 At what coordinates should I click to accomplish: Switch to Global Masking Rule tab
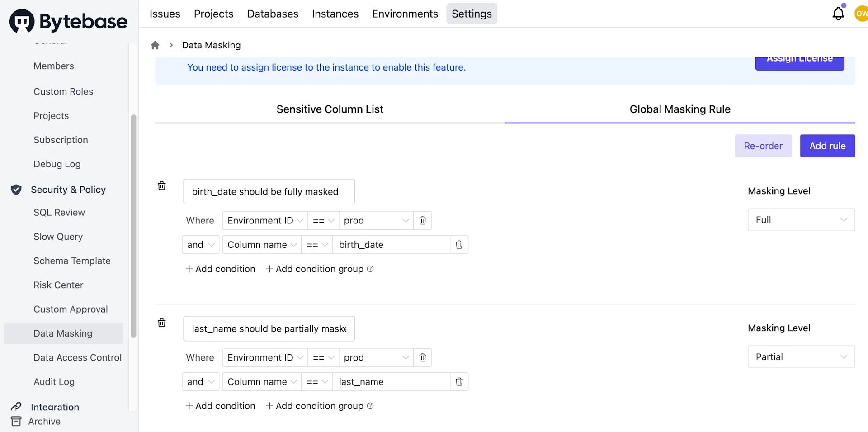680,109
